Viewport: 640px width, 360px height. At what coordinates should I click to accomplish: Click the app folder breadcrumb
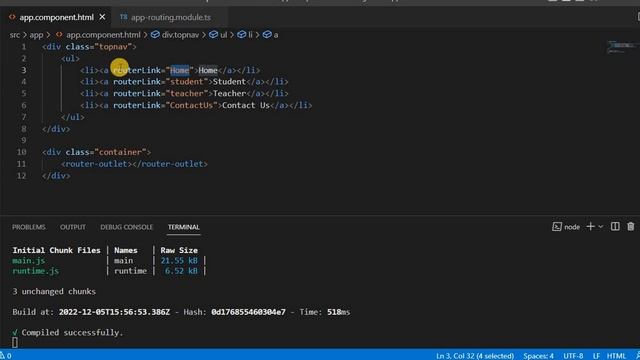[x=36, y=35]
